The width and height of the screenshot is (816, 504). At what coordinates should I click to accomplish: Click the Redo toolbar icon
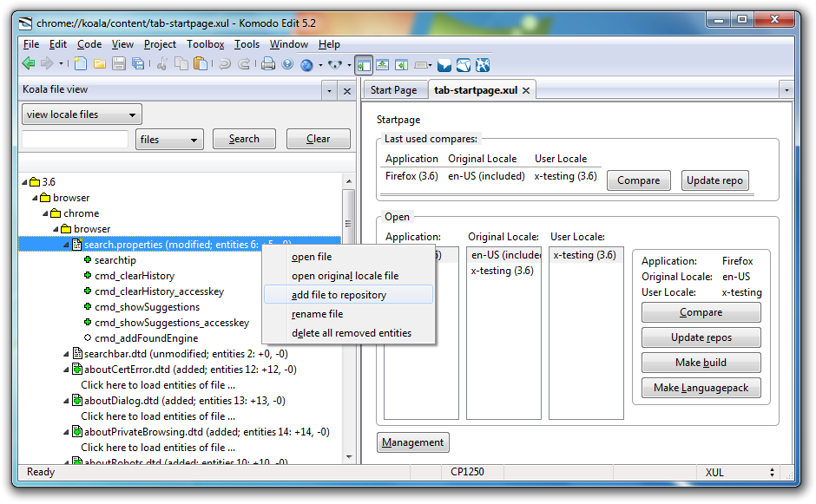point(244,64)
